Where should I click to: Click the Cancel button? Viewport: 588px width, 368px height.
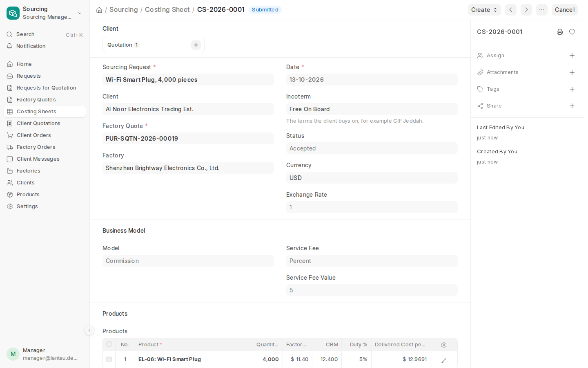(x=565, y=10)
